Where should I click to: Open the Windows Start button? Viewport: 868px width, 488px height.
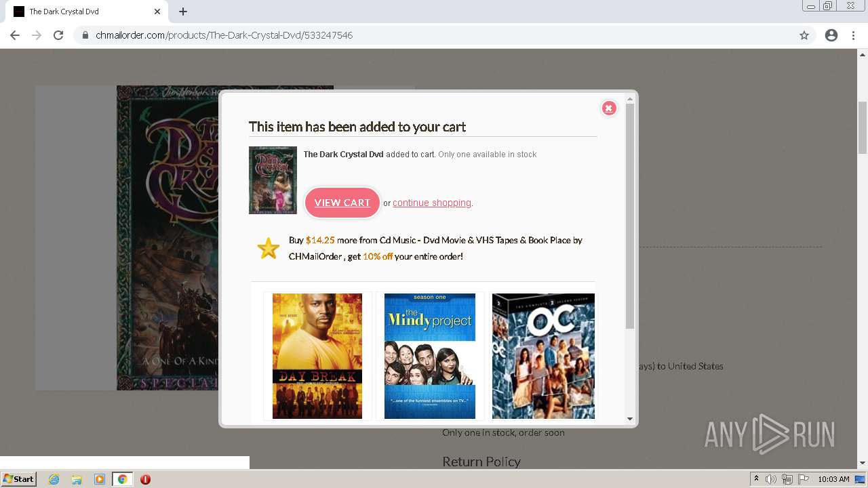click(x=18, y=479)
